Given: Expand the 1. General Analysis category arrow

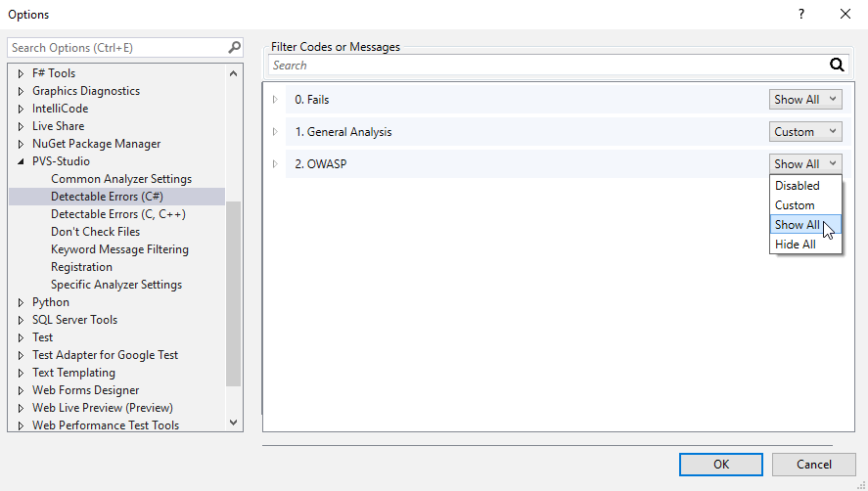Looking at the screenshot, I should point(275,132).
